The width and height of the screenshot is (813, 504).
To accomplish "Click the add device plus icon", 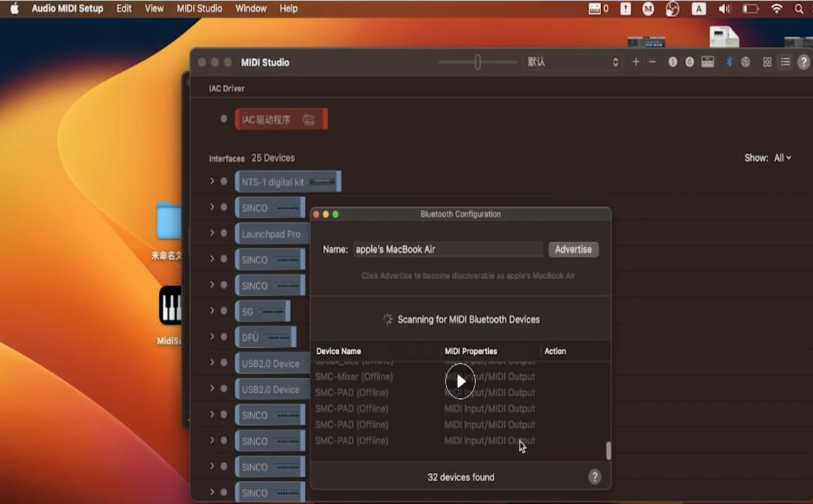I will pyautogui.click(x=636, y=62).
